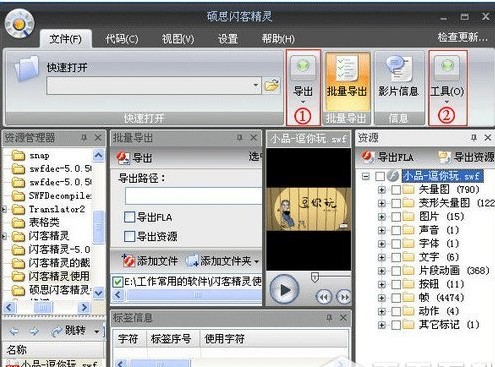Open the 代码(C) menu
The height and width of the screenshot is (367, 495).
[121, 39]
